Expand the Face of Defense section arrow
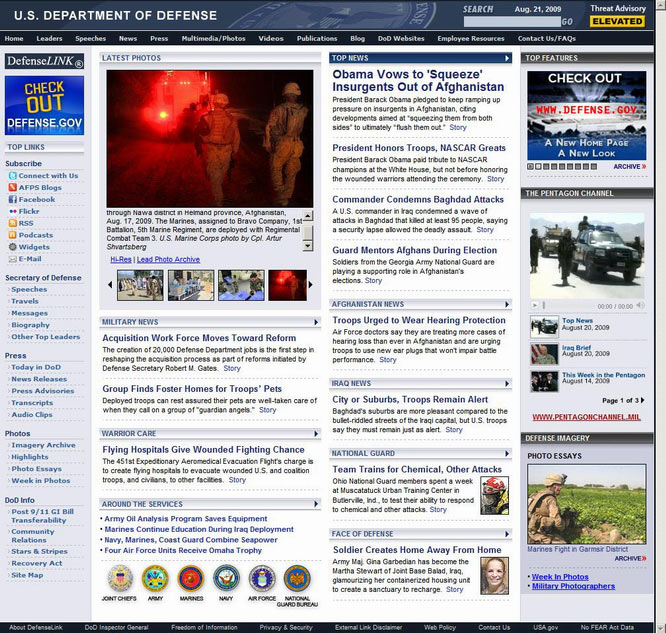The image size is (666, 633). click(x=507, y=534)
